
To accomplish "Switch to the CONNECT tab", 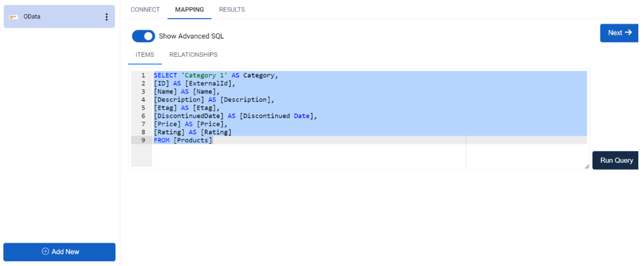I will 145,9.
